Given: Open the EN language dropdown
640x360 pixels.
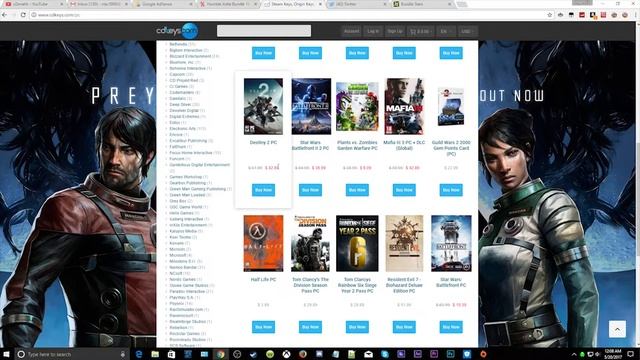Looking at the screenshot, I should [445, 31].
